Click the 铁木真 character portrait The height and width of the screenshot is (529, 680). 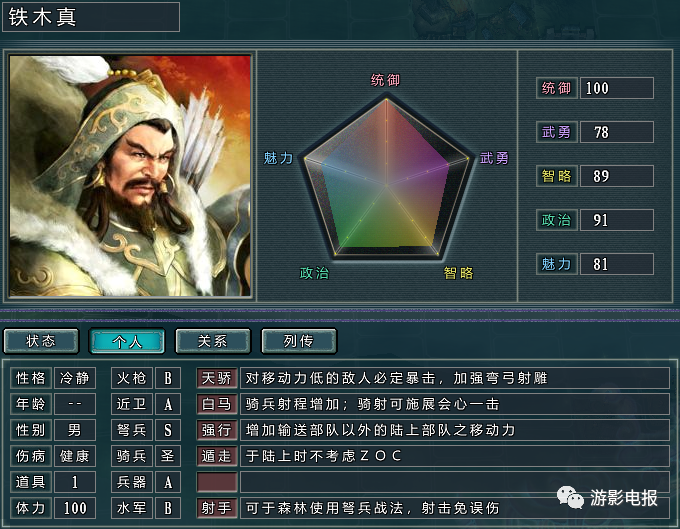click(130, 176)
